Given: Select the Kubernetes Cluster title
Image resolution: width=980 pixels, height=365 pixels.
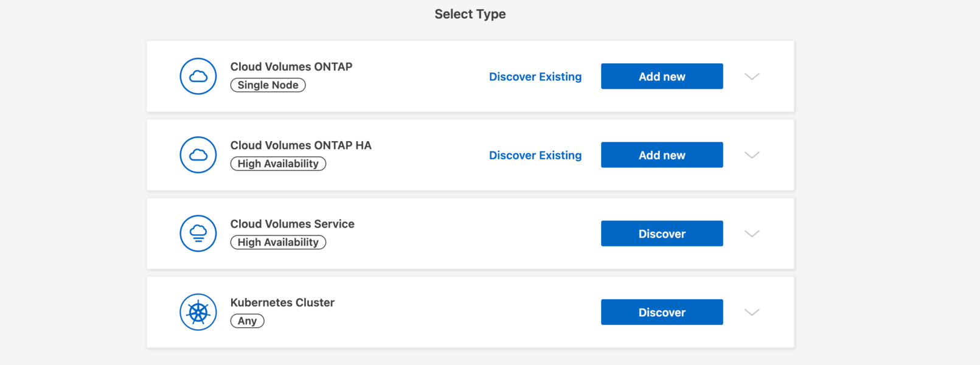Looking at the screenshot, I should click(282, 302).
